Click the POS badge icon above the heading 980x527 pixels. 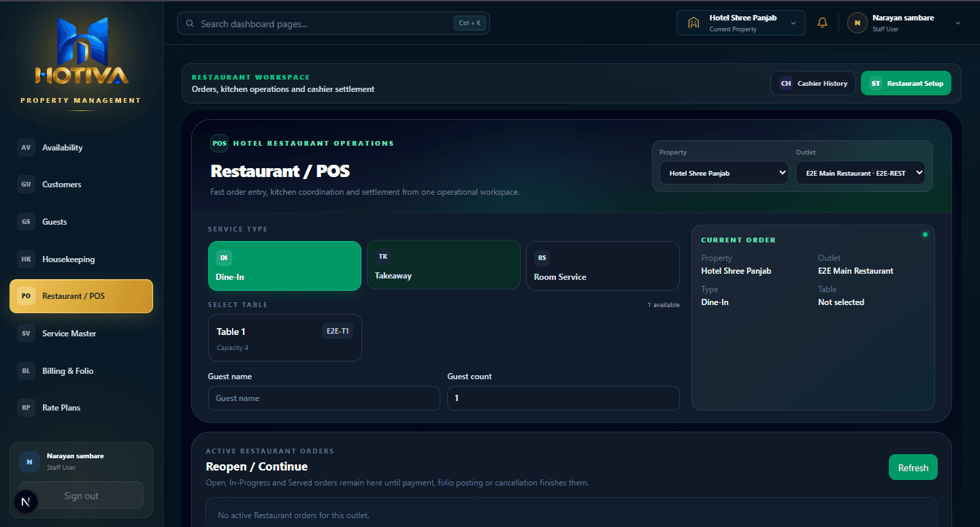pos(219,144)
